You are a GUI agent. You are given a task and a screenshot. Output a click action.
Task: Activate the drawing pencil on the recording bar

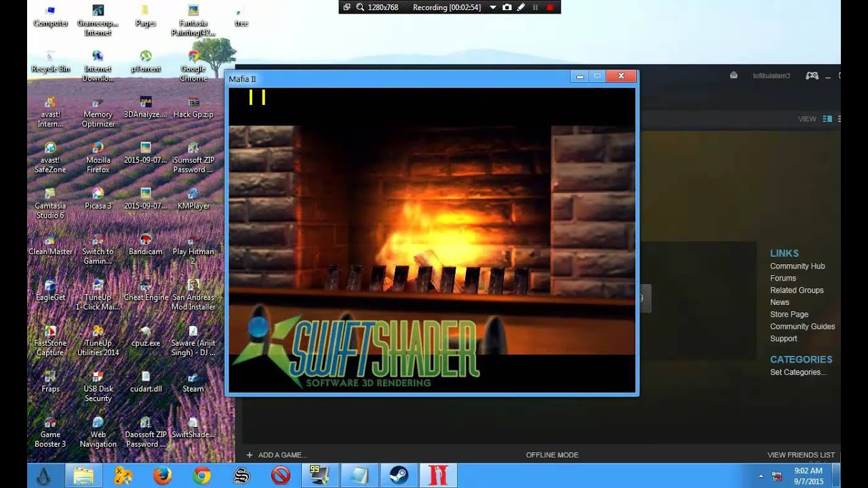[521, 7]
